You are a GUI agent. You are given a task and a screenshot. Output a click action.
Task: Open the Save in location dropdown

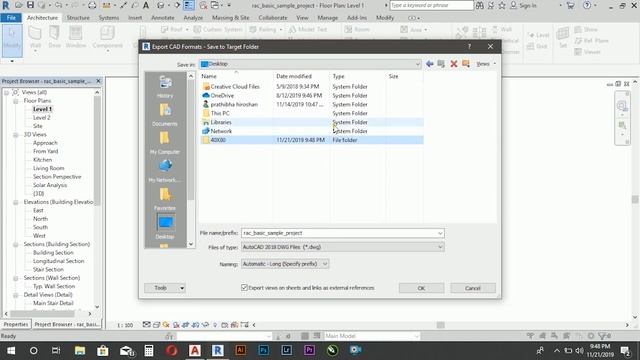click(x=418, y=64)
